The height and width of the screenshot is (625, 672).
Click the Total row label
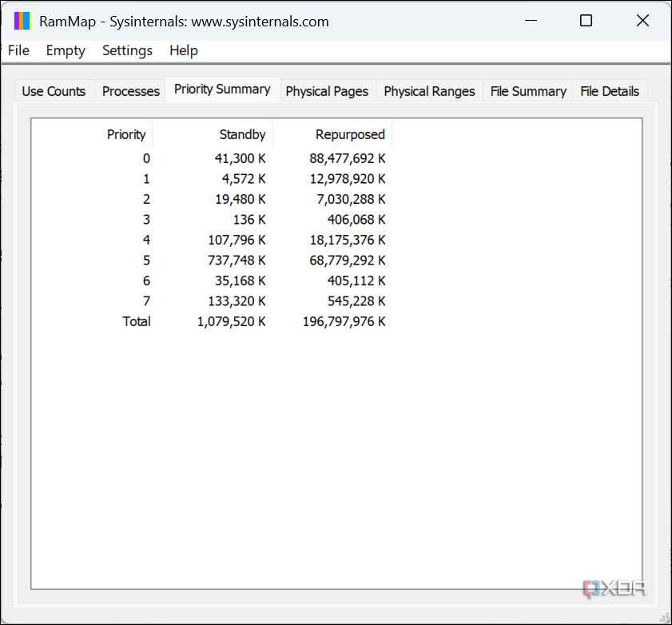[x=137, y=321]
